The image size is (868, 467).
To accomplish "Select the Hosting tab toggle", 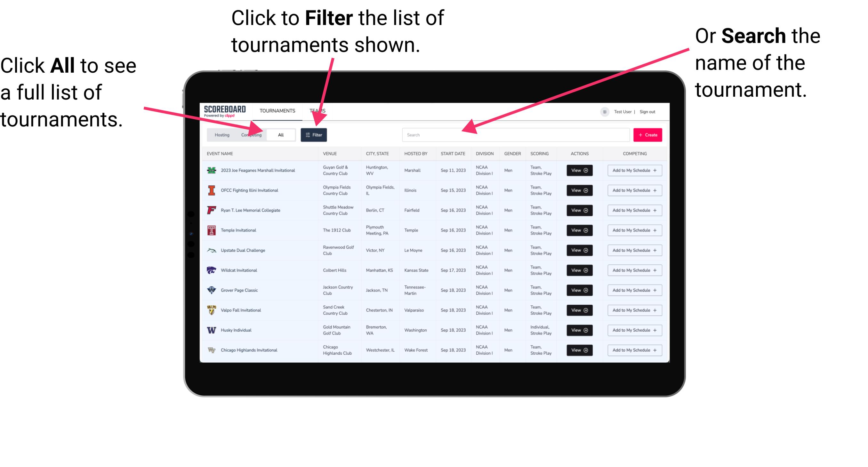I will pos(221,134).
